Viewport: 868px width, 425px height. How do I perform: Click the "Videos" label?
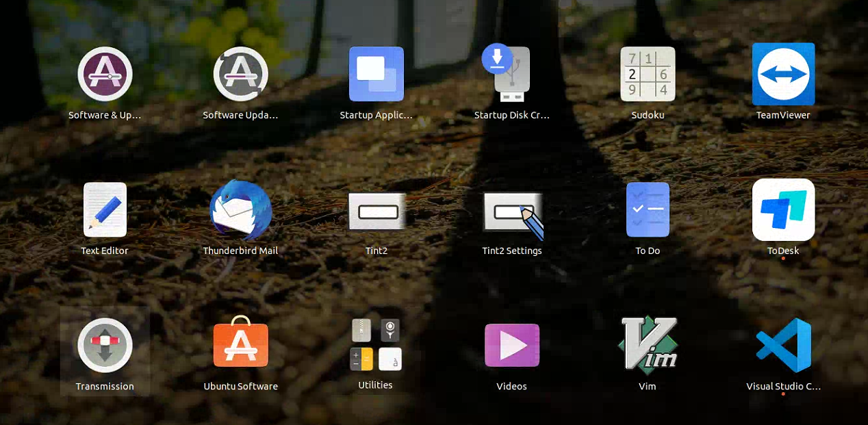(512, 386)
